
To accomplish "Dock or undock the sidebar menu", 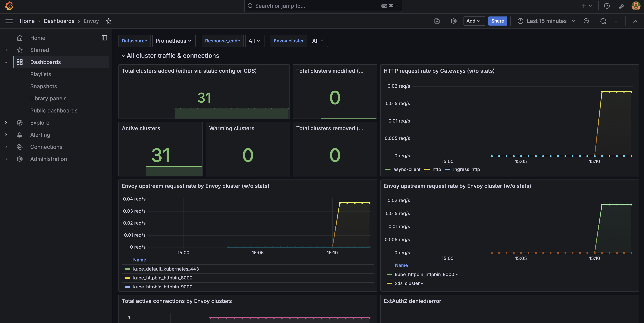I will coord(104,38).
